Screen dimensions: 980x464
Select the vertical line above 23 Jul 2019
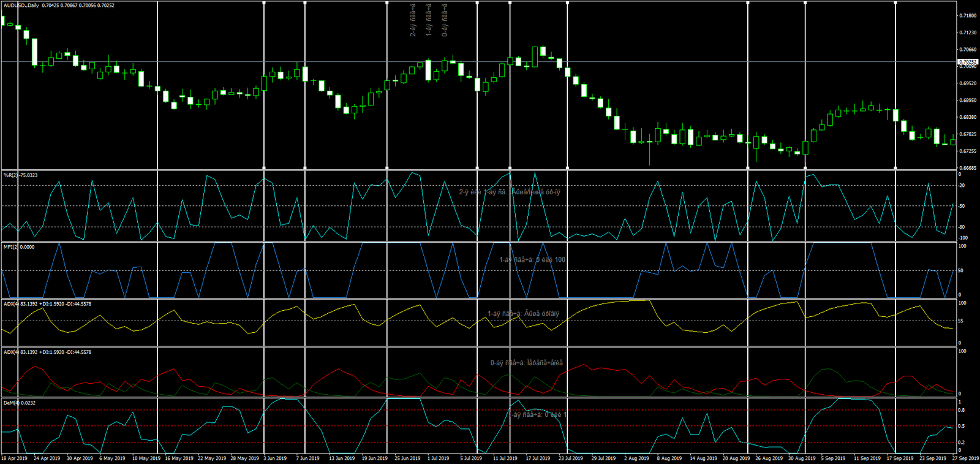point(567,86)
